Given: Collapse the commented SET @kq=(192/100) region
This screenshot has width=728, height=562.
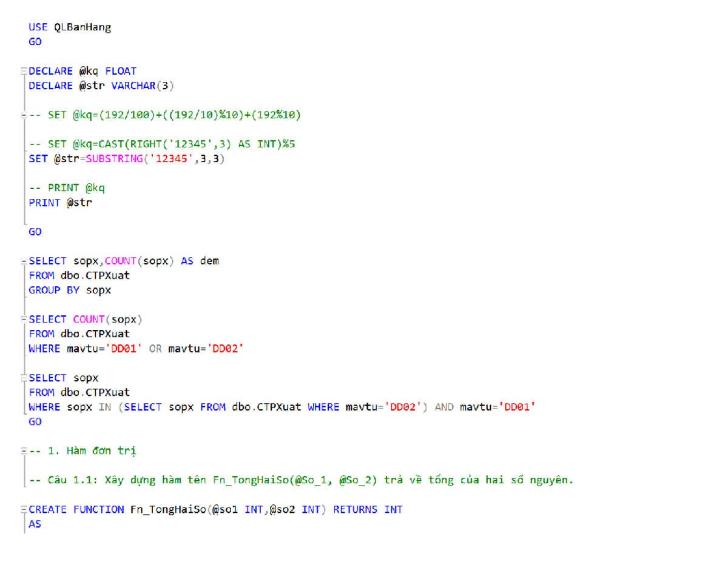Looking at the screenshot, I should 23,115.
